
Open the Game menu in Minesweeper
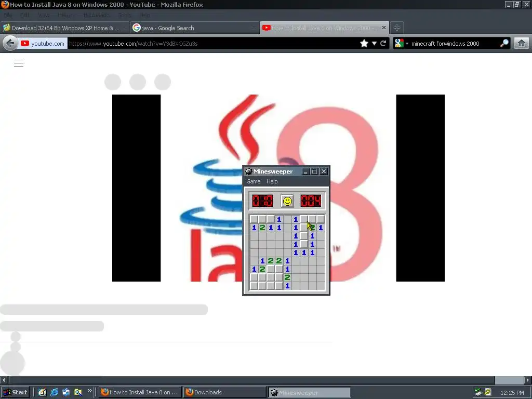tap(254, 181)
